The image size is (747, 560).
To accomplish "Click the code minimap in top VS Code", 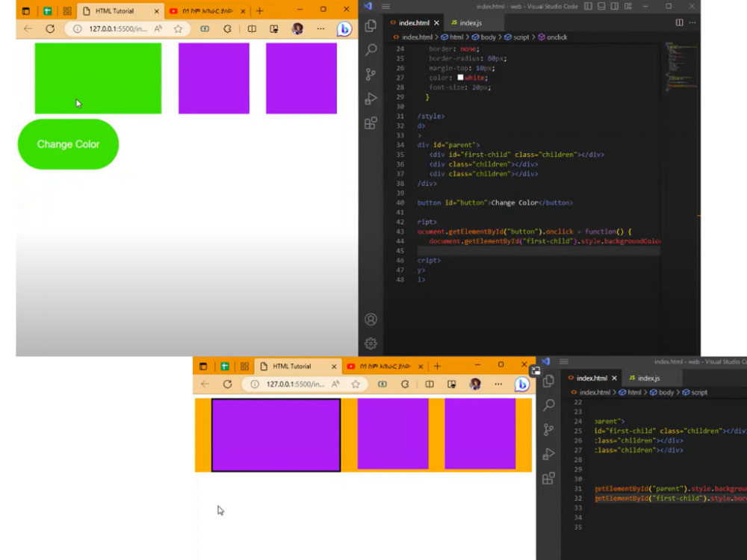I will tap(681, 66).
